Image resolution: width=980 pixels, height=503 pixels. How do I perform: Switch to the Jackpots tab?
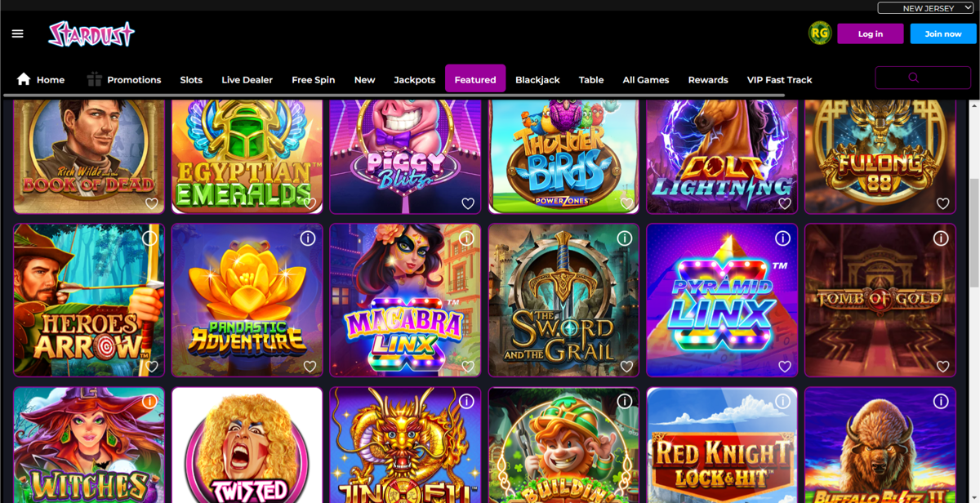point(415,79)
